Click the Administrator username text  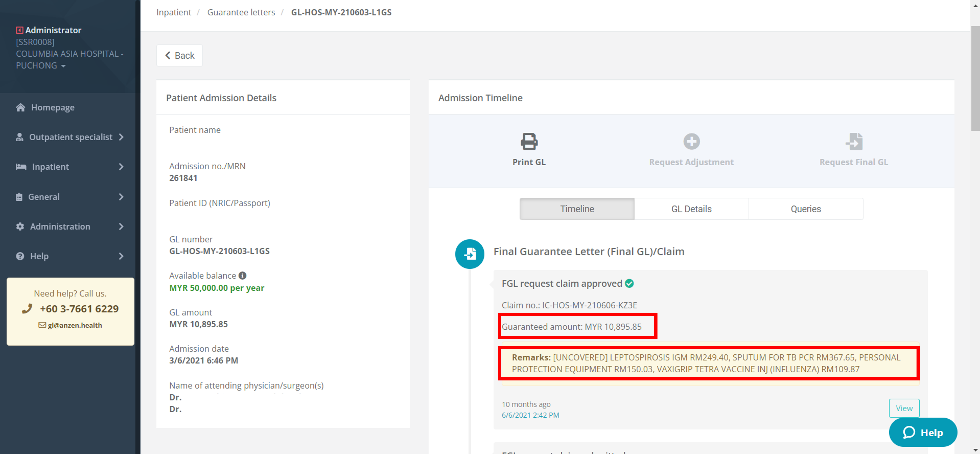(53, 30)
